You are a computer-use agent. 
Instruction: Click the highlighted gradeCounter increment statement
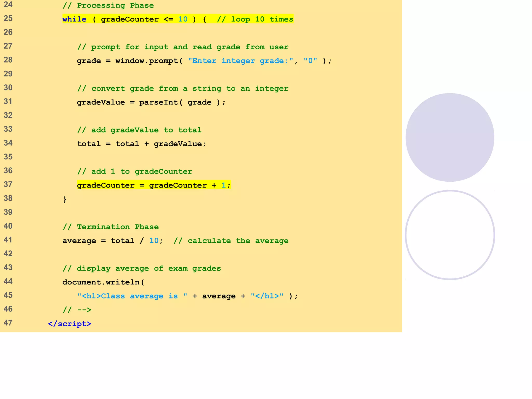154,185
